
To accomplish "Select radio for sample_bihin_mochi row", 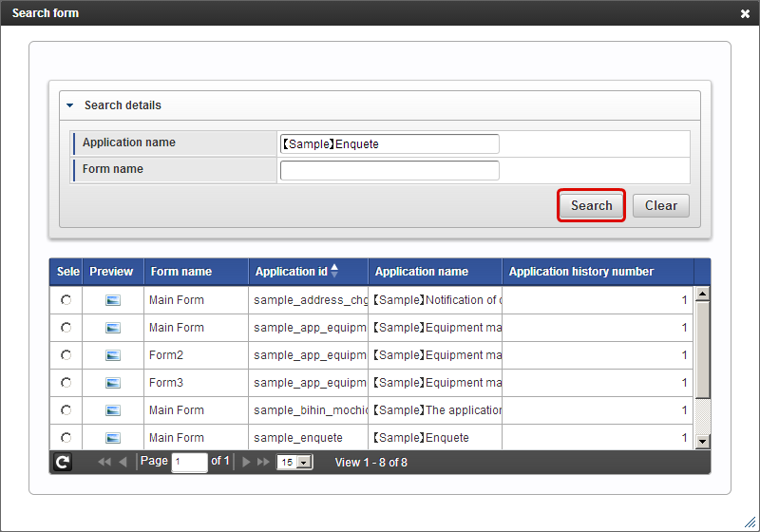I will pos(66,410).
